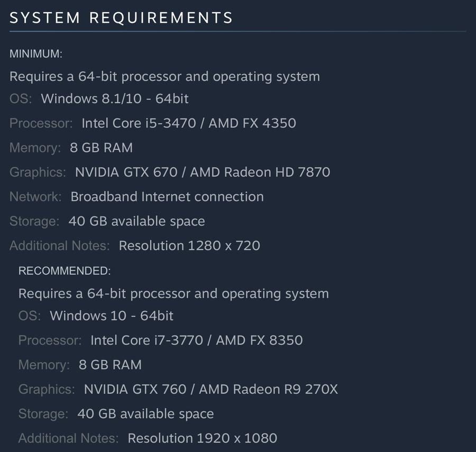
Task: Click 8 GB RAM in Minimum section
Action: click(x=101, y=148)
